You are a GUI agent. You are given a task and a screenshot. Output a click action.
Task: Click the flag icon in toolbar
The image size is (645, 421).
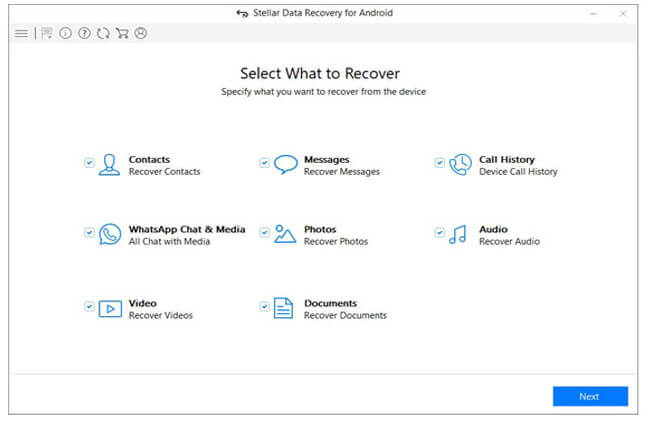pyautogui.click(x=47, y=33)
